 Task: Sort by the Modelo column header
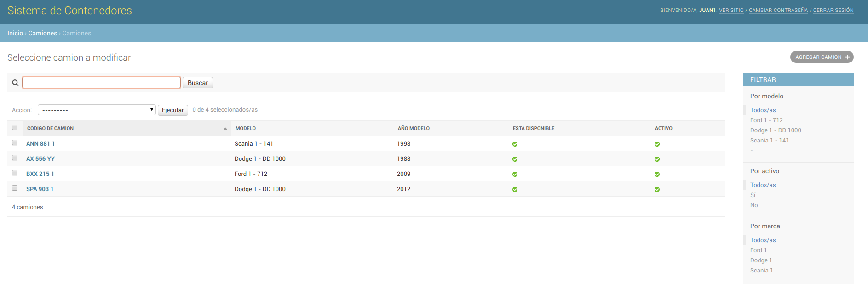(246, 129)
